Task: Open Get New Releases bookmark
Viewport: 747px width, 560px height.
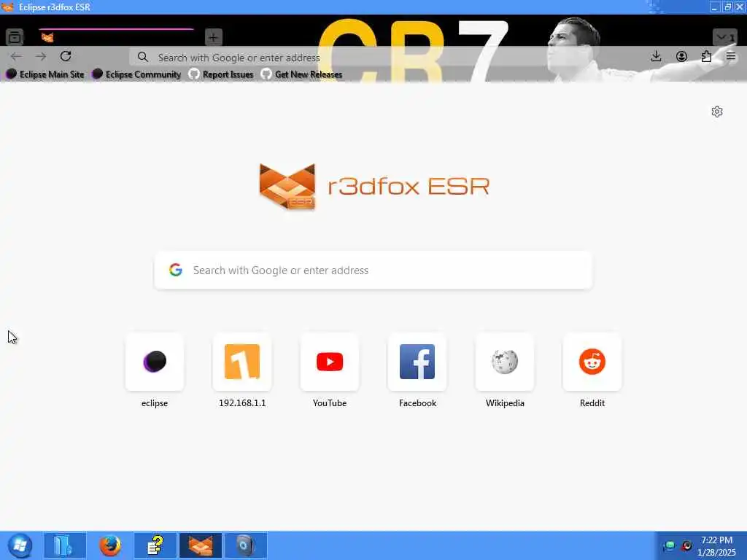Action: [x=302, y=74]
